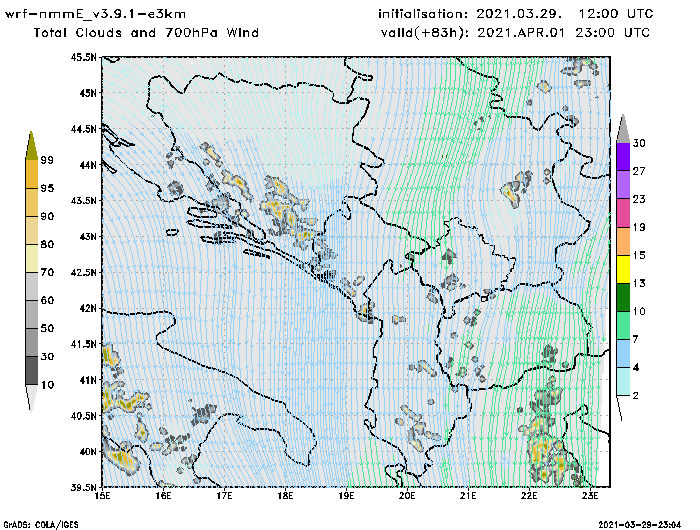Click the 21E longitude axis label
The height and width of the screenshot is (530, 700).
click(468, 496)
